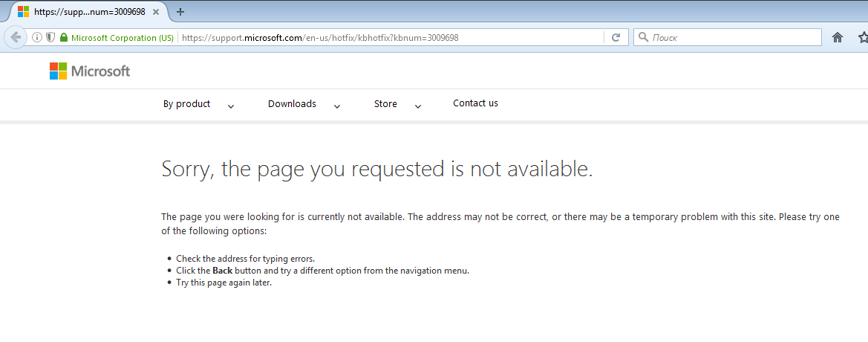Viewport: 868px width, 342px height.
Task: Open Contact us link
Action: click(x=475, y=103)
